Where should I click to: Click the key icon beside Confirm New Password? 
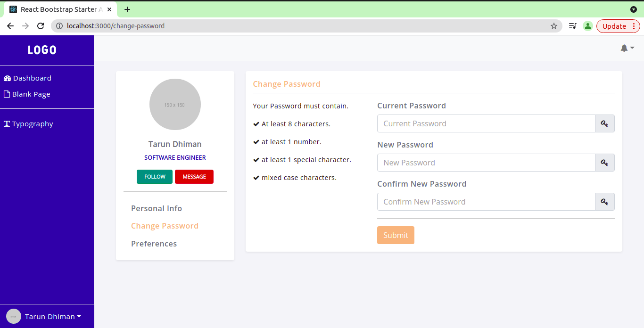tap(604, 202)
